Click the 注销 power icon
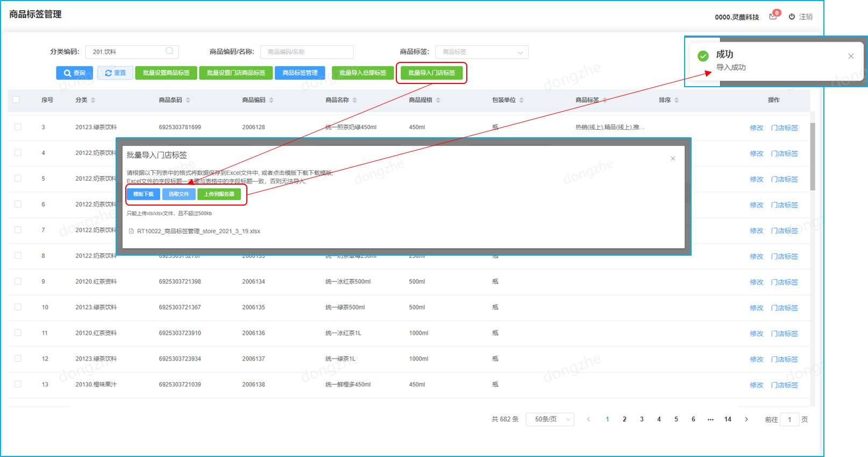This screenshot has width=868, height=457. (x=792, y=17)
